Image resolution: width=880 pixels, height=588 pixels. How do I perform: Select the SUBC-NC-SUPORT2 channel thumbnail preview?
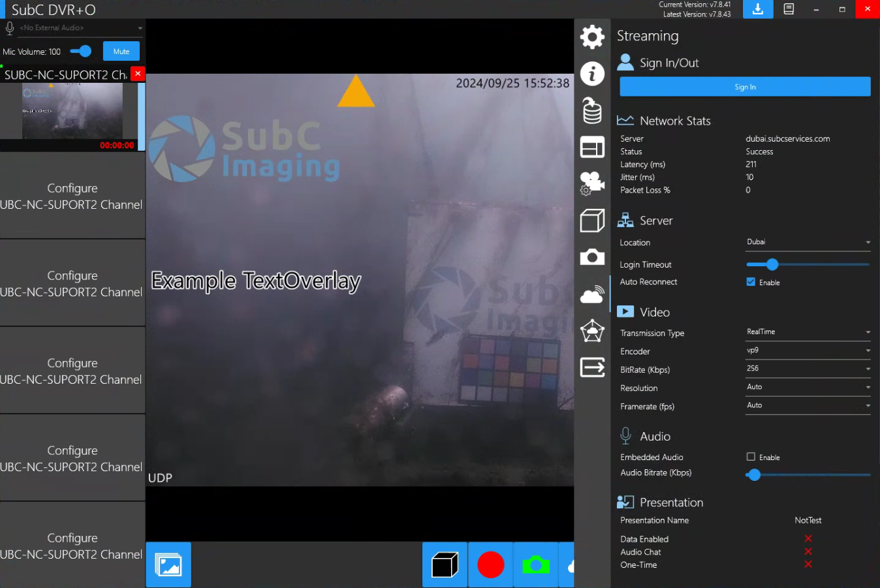click(x=72, y=111)
